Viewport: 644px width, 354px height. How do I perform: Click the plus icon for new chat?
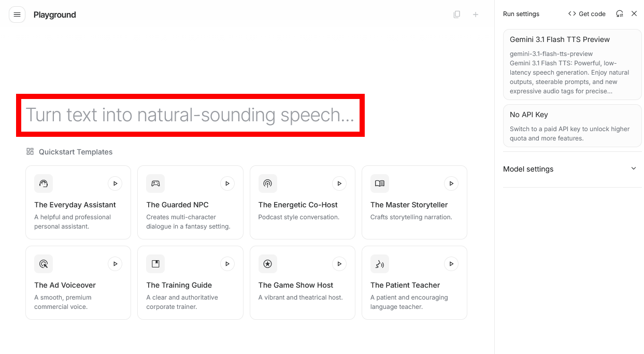click(x=476, y=15)
